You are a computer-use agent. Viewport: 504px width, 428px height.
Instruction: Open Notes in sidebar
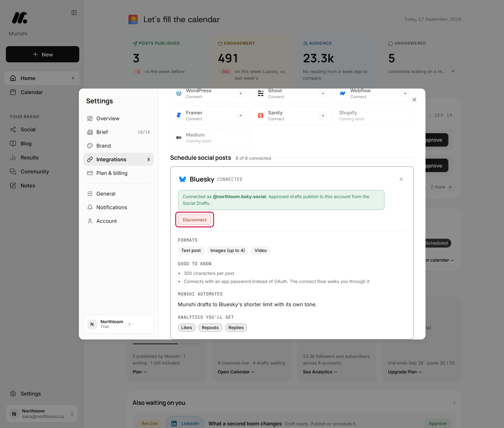[x=42, y=186]
